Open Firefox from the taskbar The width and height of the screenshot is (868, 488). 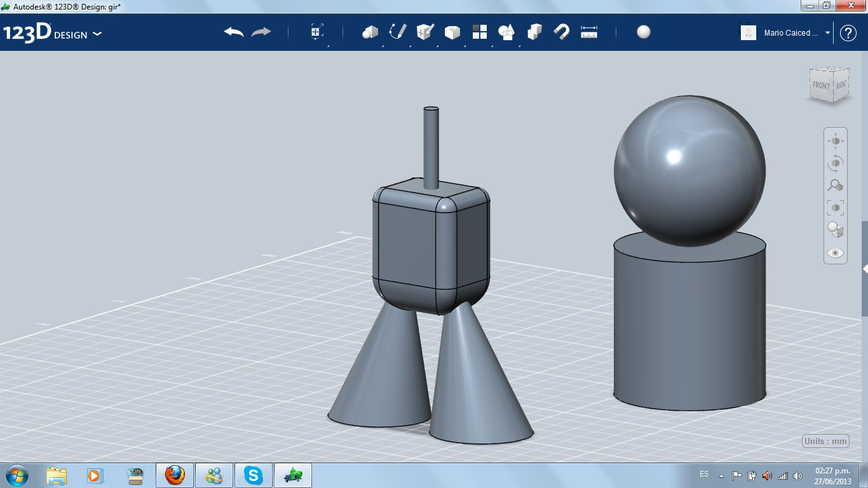coord(175,475)
